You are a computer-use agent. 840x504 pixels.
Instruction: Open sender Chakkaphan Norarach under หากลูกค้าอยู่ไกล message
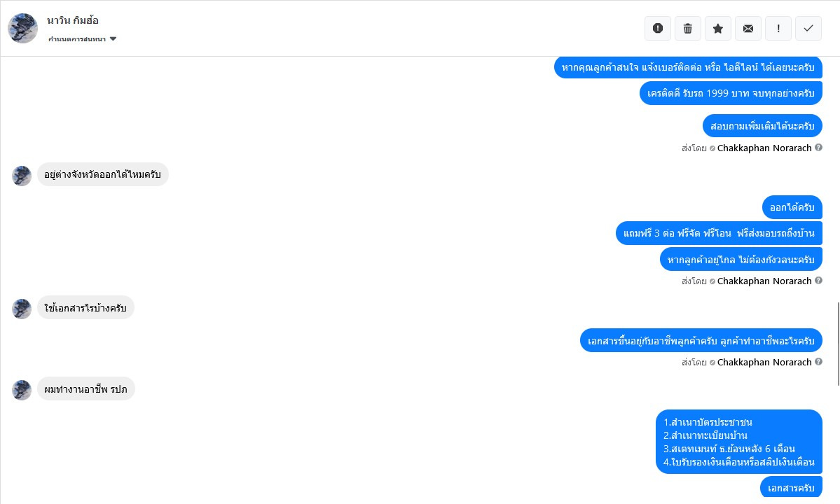(x=764, y=281)
